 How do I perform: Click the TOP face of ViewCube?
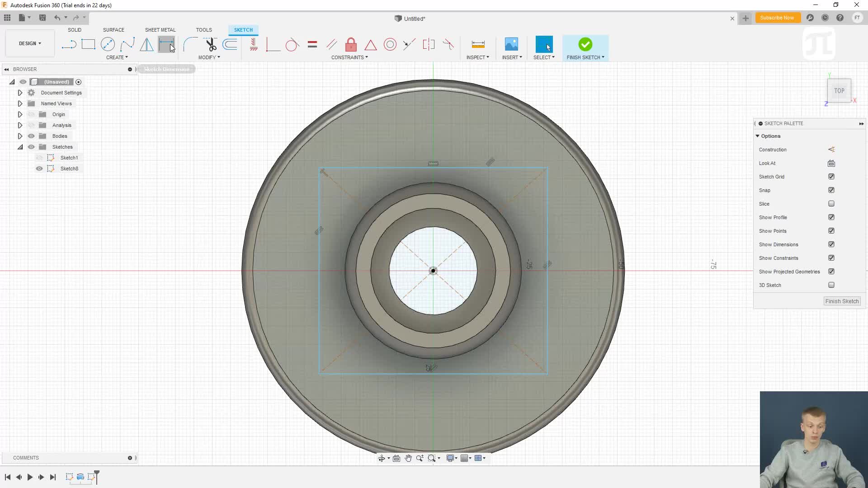tap(839, 91)
